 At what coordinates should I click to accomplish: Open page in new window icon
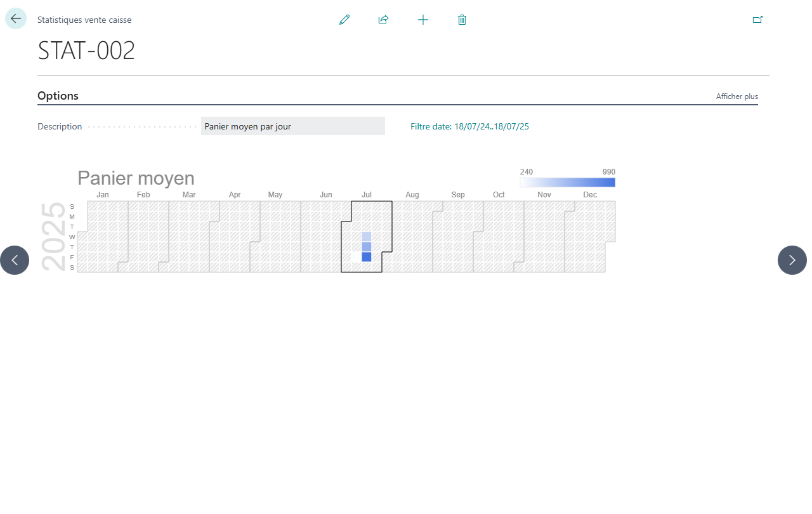(x=757, y=20)
